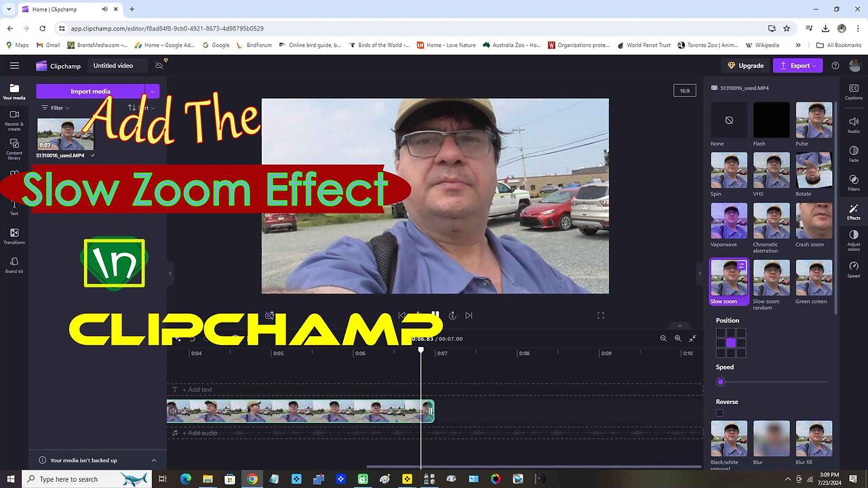Skip forward 5 seconds in preview
The width and height of the screenshot is (868, 488).
[x=452, y=315]
